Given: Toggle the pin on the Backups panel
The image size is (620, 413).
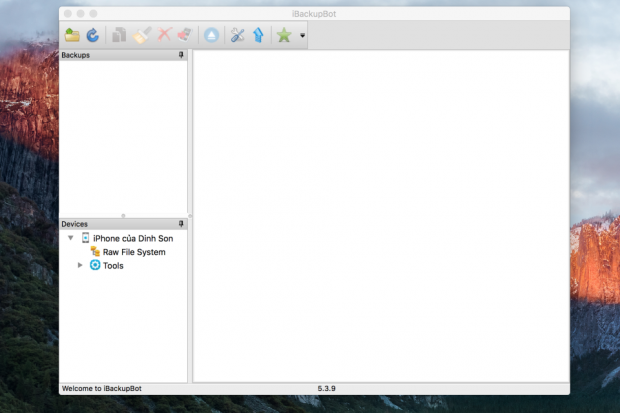Looking at the screenshot, I should (181, 55).
